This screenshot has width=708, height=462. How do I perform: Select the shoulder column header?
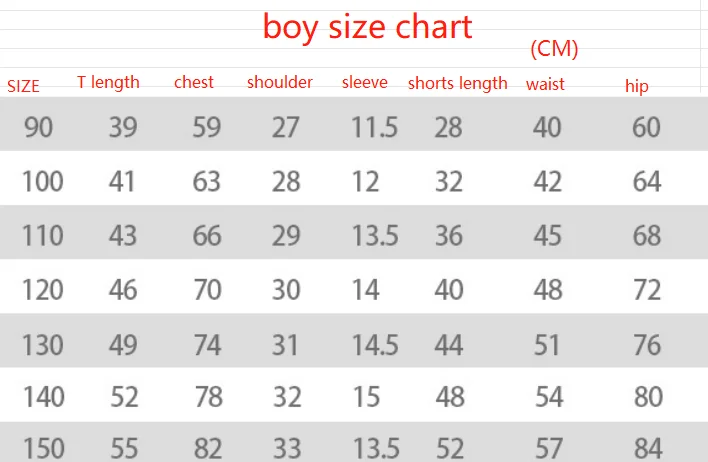pos(280,82)
